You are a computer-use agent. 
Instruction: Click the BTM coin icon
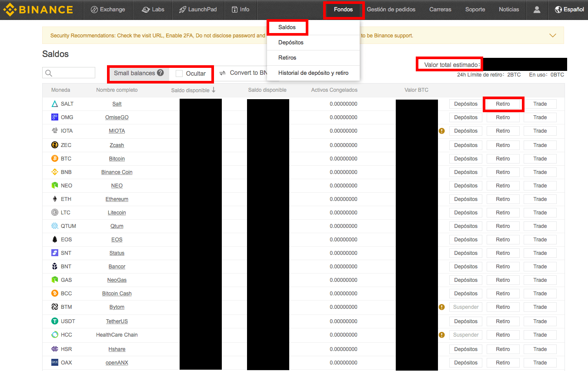[x=55, y=307]
